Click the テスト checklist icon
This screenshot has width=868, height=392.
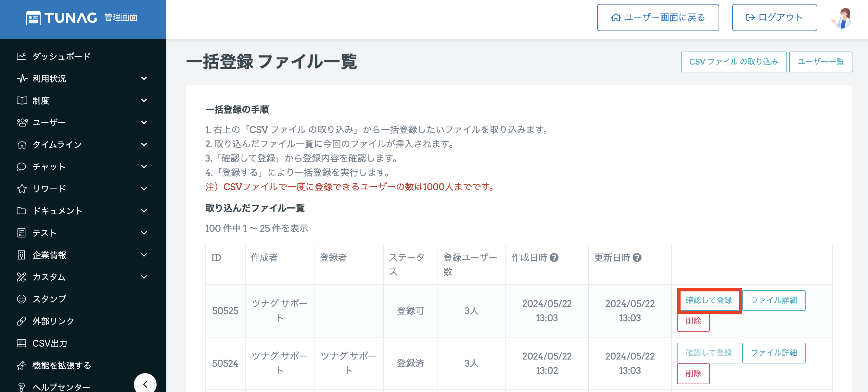21,233
